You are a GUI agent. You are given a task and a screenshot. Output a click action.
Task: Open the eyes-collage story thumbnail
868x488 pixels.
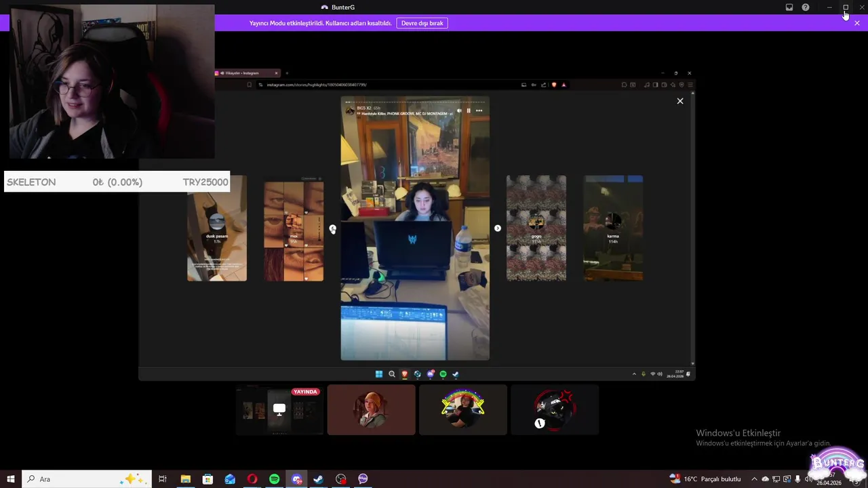tap(294, 228)
